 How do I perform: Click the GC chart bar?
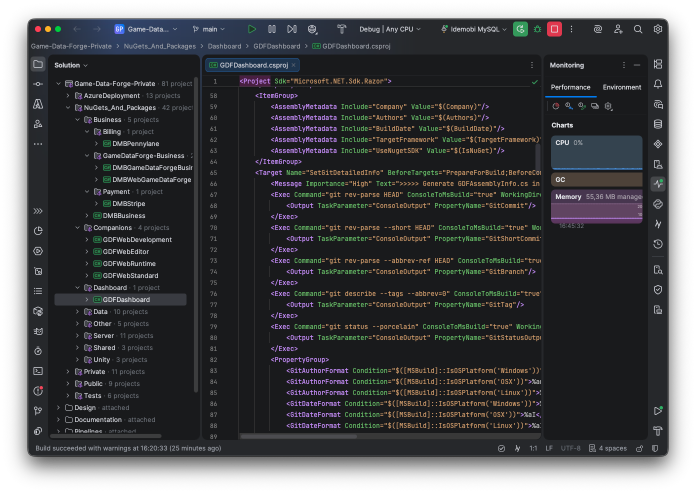pos(597,180)
